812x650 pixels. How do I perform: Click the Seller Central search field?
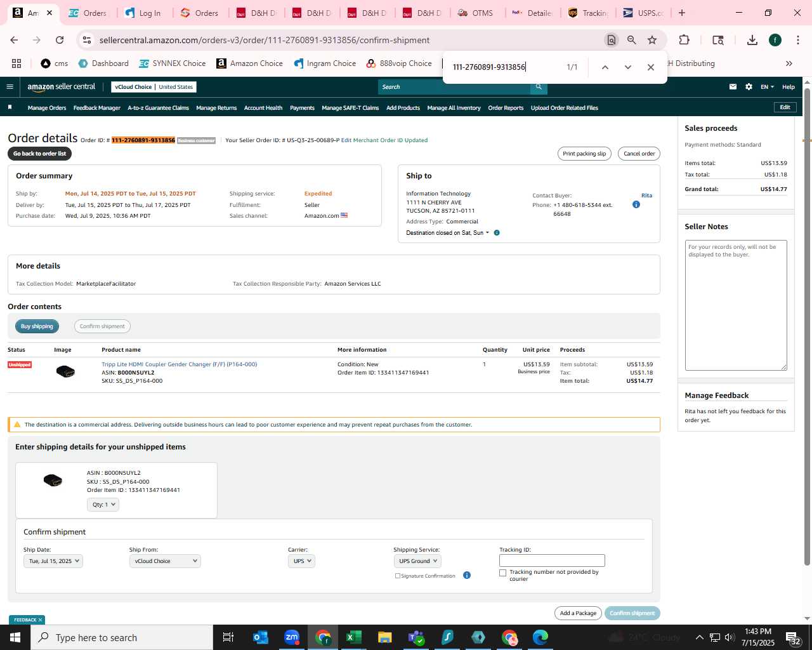point(454,87)
